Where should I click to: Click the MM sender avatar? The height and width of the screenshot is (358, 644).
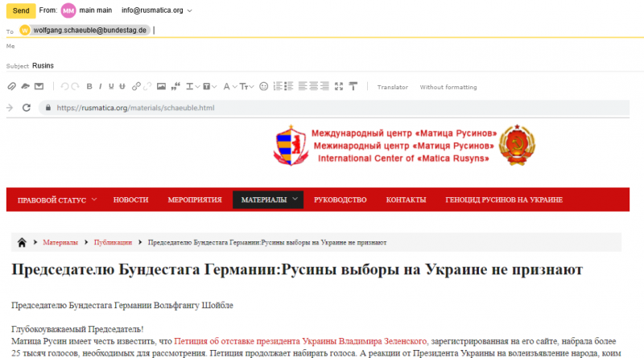(x=68, y=10)
